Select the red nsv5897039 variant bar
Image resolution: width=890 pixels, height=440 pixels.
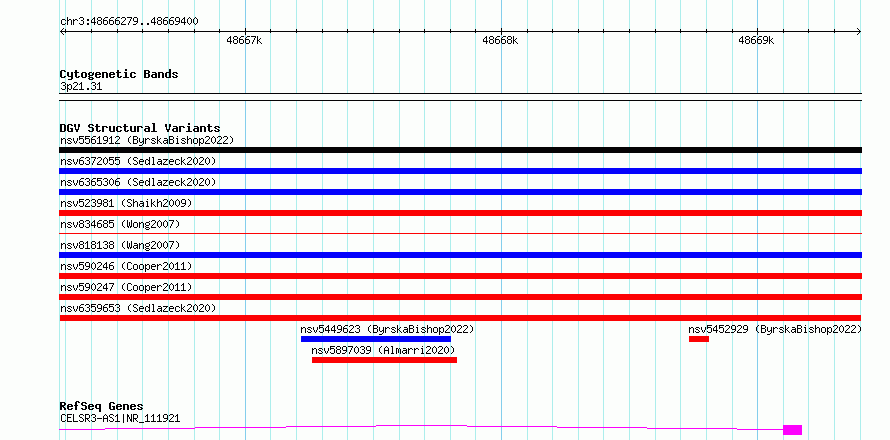pyautogui.click(x=384, y=360)
